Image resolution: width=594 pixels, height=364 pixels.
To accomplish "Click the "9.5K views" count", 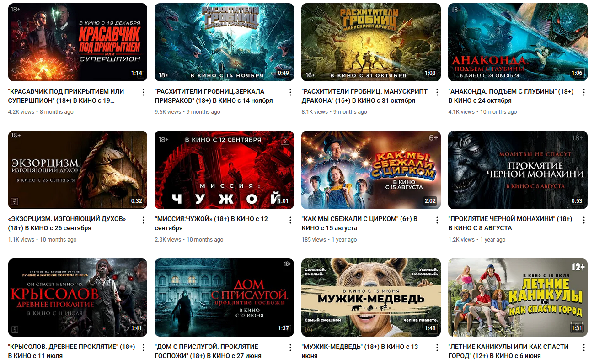I will [168, 112].
